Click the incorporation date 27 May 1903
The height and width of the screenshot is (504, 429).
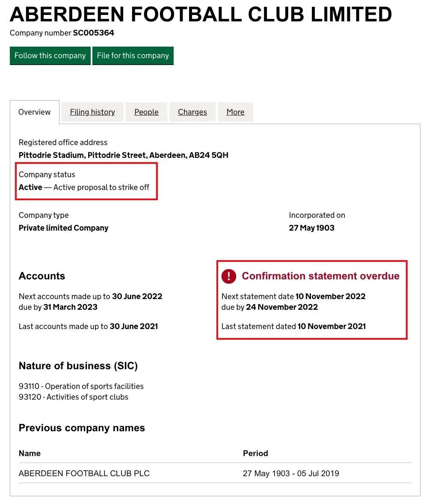pyautogui.click(x=311, y=228)
